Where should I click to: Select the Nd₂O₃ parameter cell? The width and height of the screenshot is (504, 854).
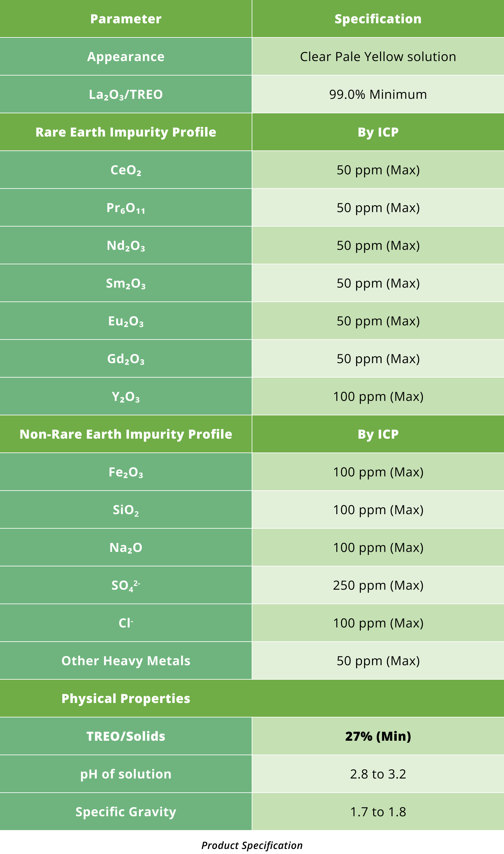[x=126, y=246]
